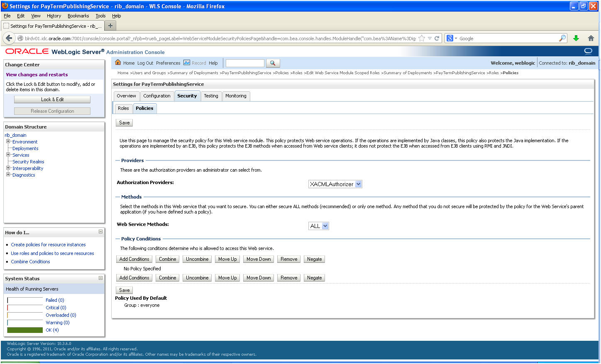Expand the Services tree node

point(8,155)
